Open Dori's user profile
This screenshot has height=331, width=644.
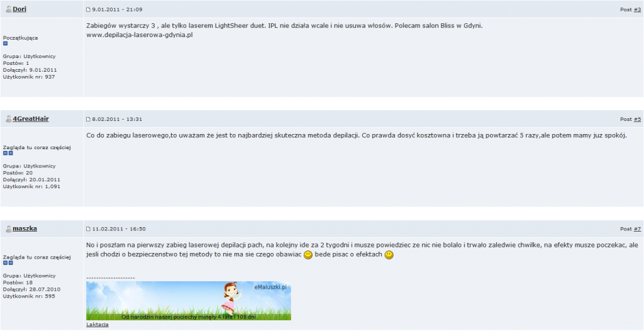point(19,9)
